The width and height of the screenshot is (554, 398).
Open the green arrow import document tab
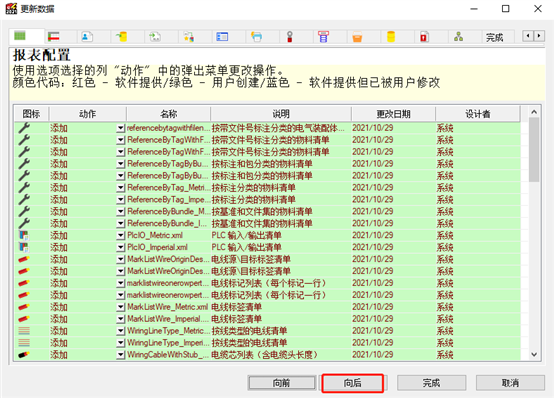click(x=155, y=36)
